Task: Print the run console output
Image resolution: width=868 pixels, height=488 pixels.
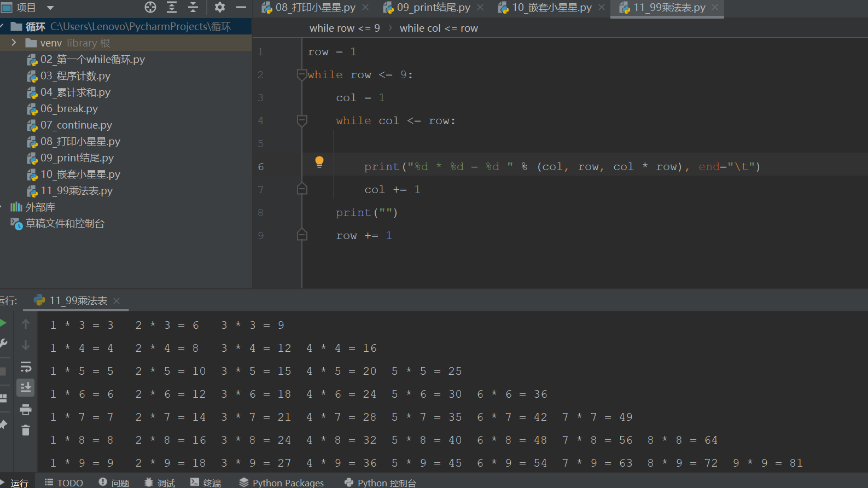Action: pos(26,409)
